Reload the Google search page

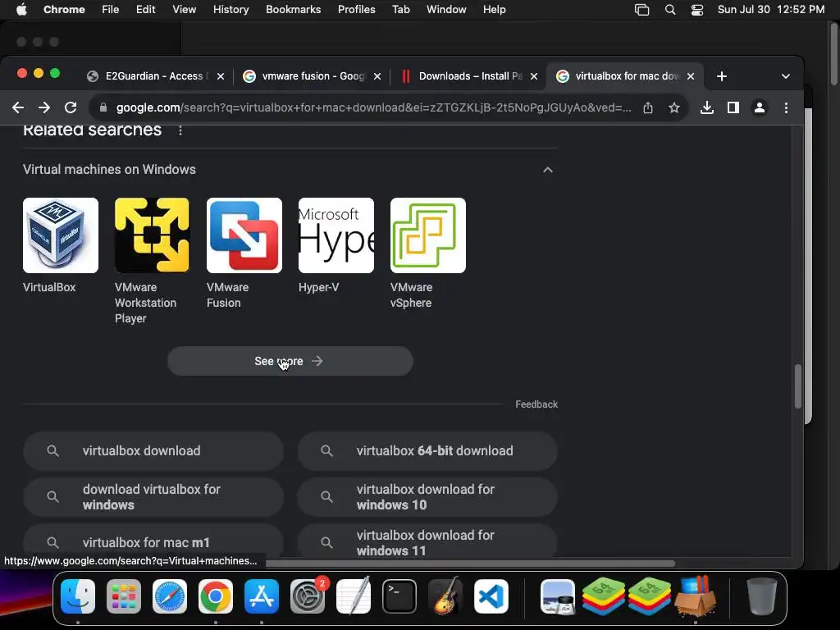coord(71,107)
